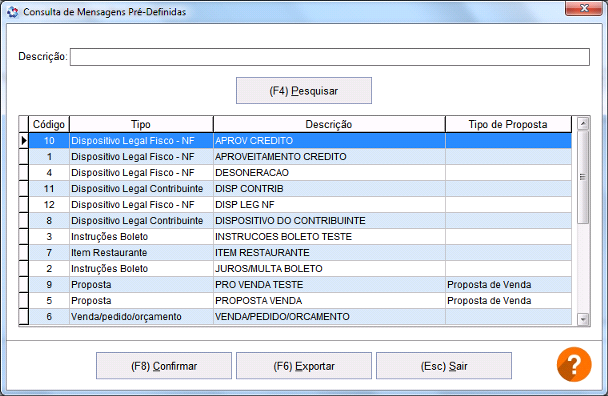Click Proposta de Venda in row 5
Screen dimensions: 608x396
pos(508,301)
